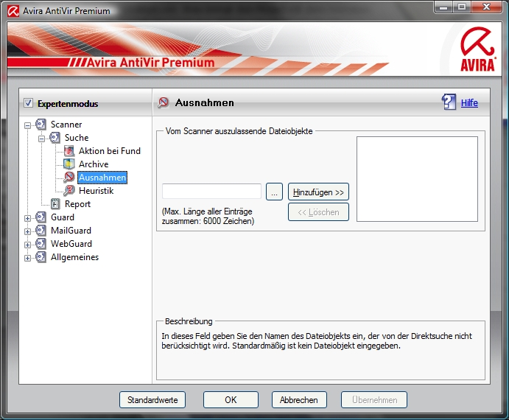Image resolution: width=509 pixels, height=420 pixels.
Task: Click the Übernehmen button
Action: click(374, 400)
